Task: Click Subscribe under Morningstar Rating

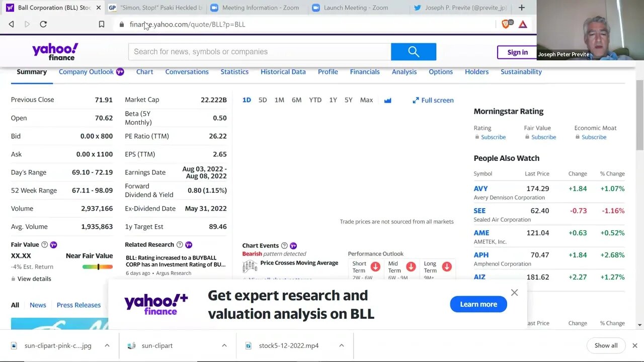Action: pyautogui.click(x=493, y=137)
